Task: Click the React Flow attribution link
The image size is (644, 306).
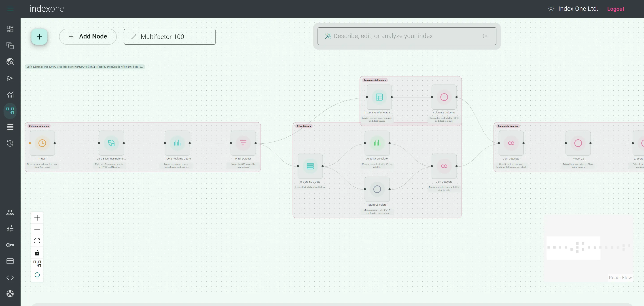Action: pyautogui.click(x=620, y=278)
